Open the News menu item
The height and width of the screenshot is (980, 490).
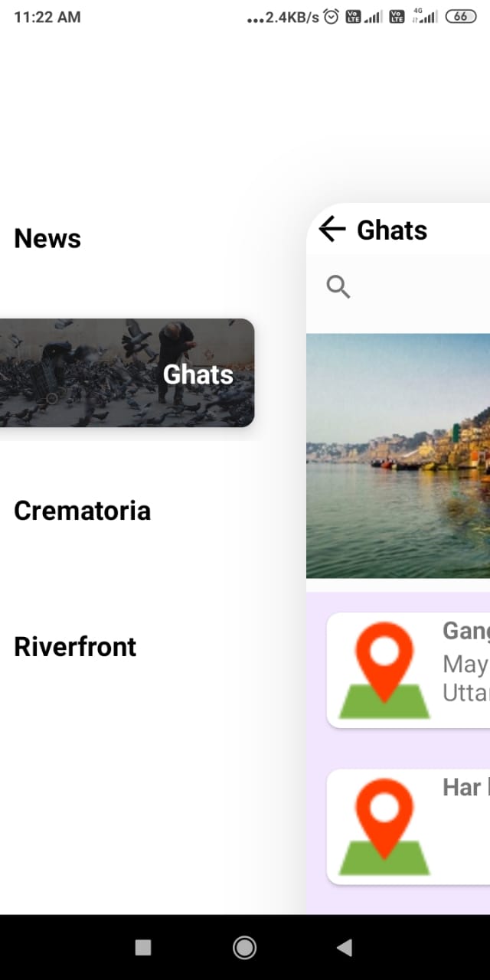tap(47, 238)
